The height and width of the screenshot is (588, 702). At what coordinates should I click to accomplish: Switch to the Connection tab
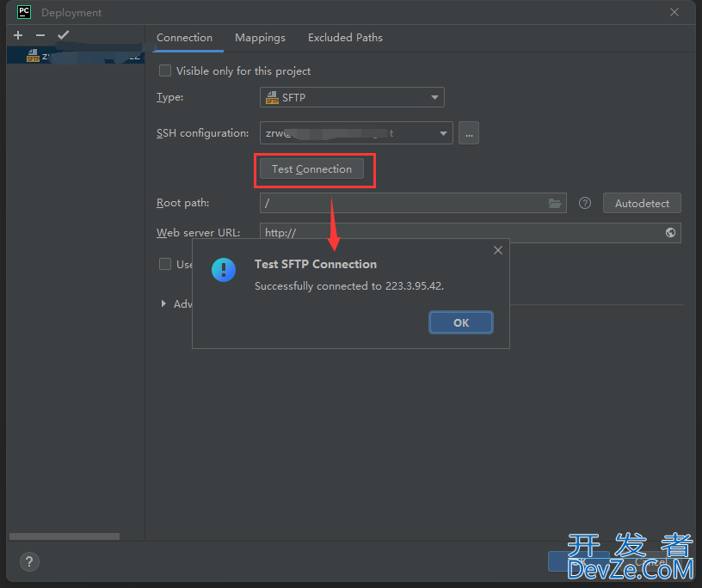point(184,38)
